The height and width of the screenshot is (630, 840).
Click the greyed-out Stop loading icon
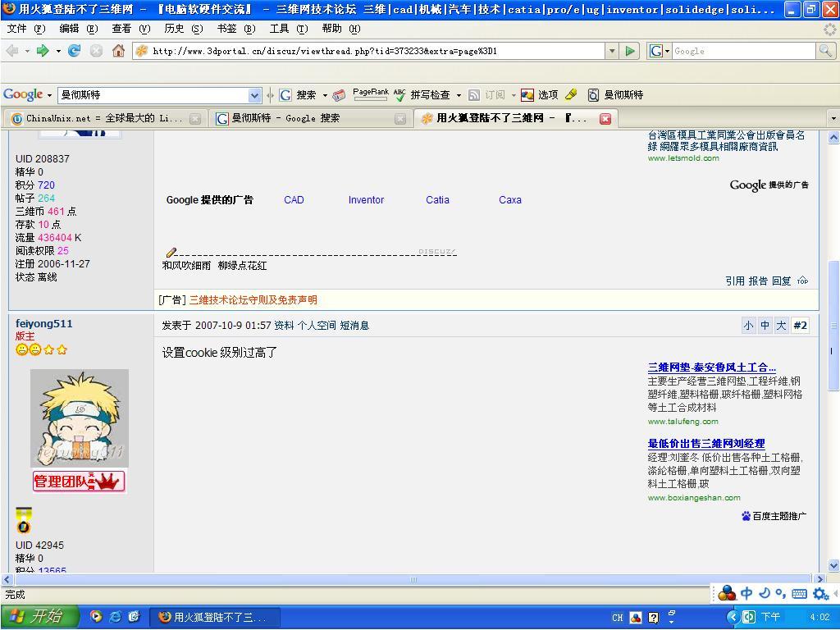point(96,51)
